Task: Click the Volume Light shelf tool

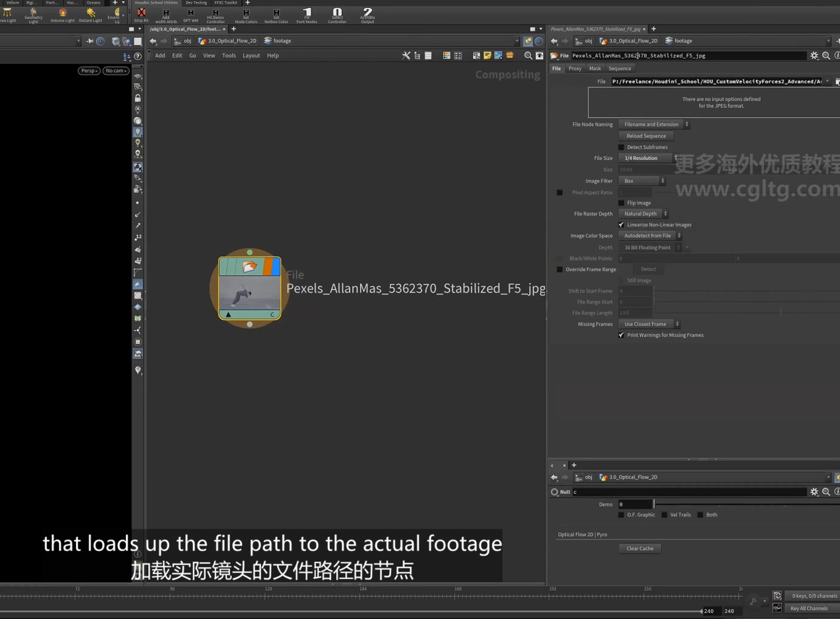Action: coord(63,15)
